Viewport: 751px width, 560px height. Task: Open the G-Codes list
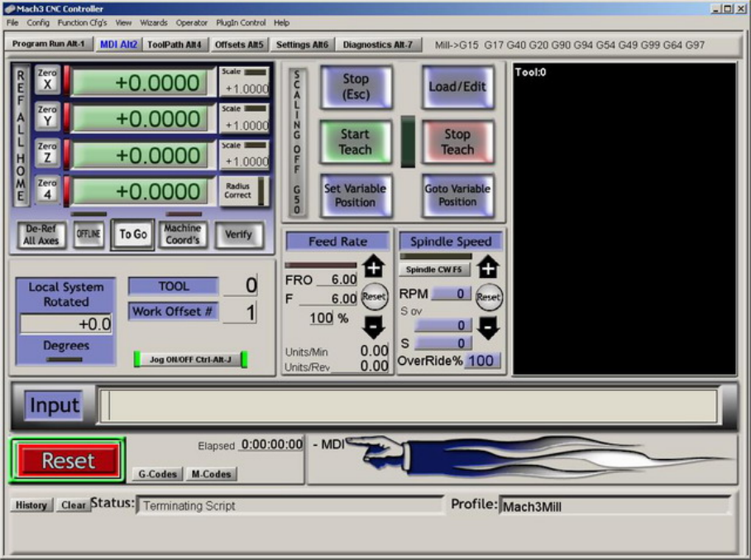158,474
